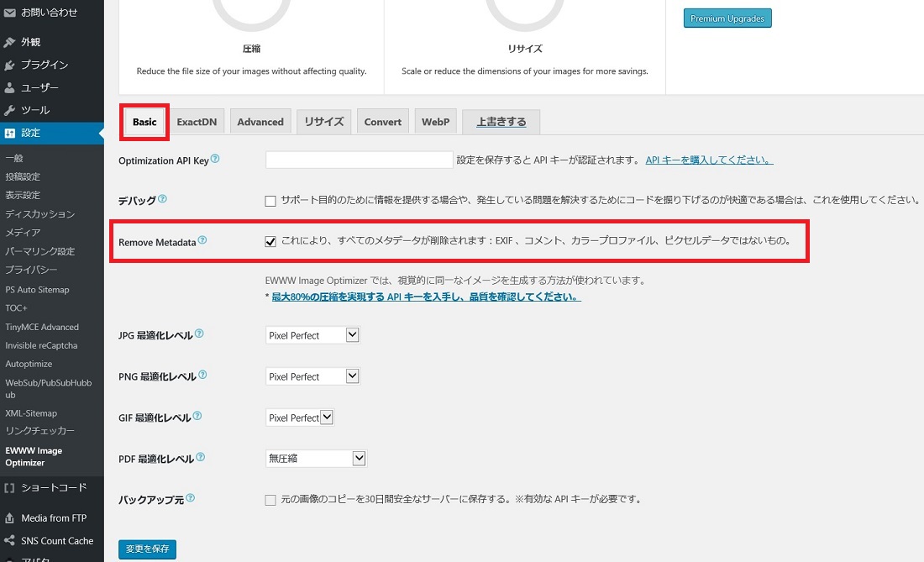The image size is (924, 562).
Task: Open help icon for Remove Metadata
Action: point(202,241)
